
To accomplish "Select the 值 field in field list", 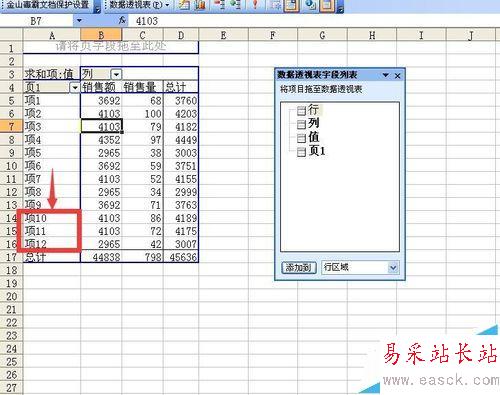I will tap(313, 137).
